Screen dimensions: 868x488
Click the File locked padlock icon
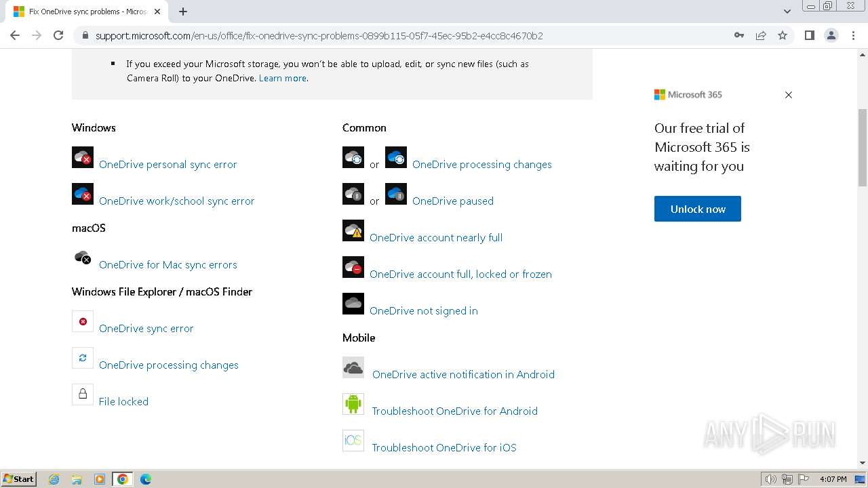tap(83, 394)
